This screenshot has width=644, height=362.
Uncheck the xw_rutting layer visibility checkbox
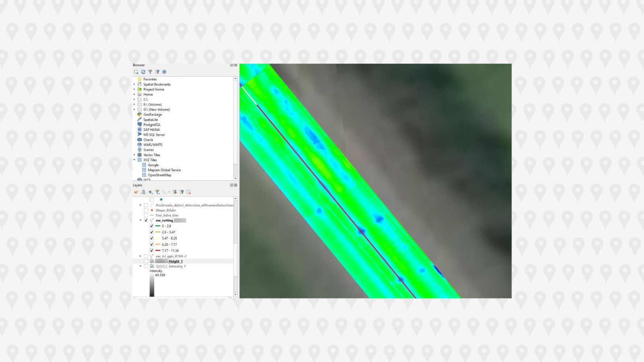coord(146,220)
